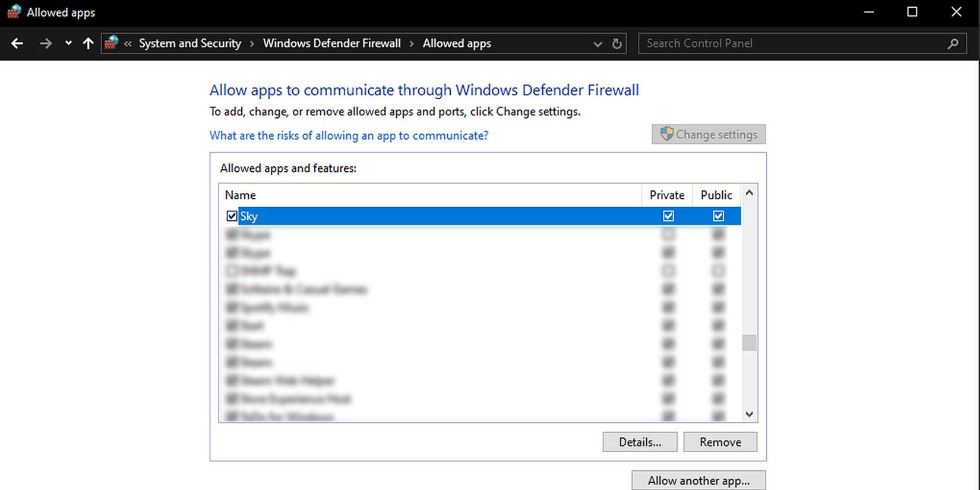Expand chevron after Windows Defender Firewall

pos(412,44)
